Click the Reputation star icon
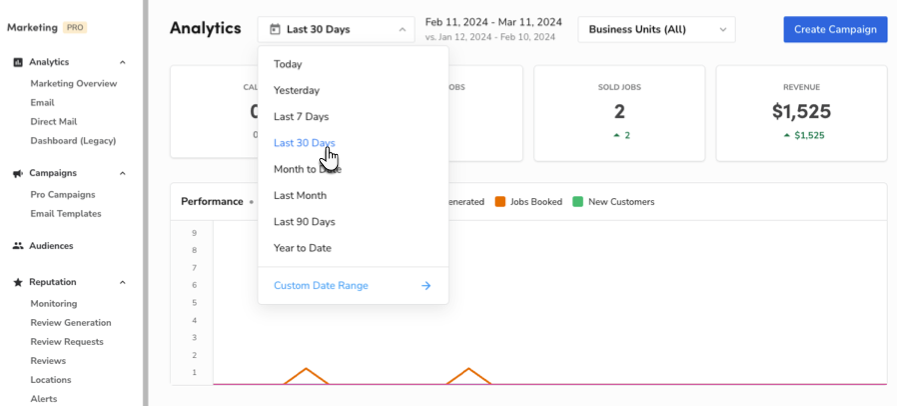 pyautogui.click(x=18, y=282)
